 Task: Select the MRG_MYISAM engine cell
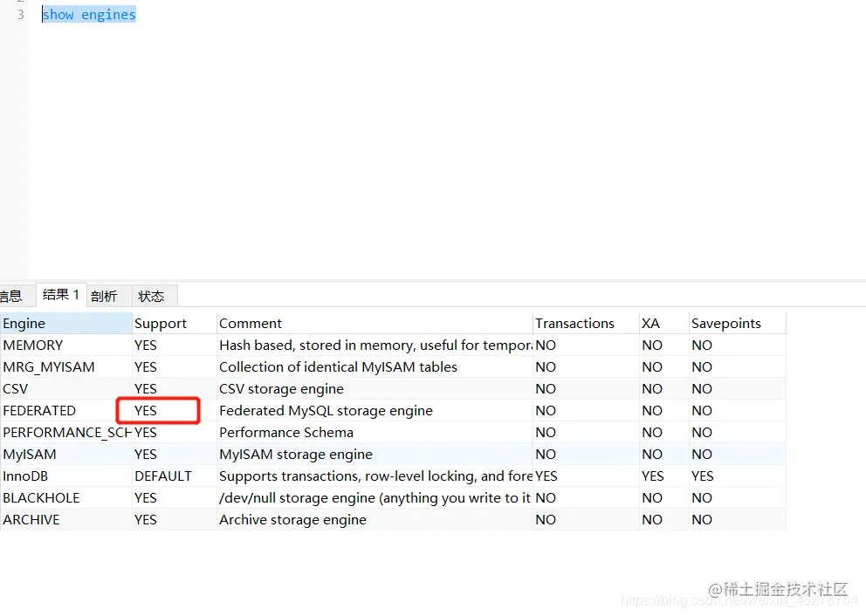(x=66, y=367)
